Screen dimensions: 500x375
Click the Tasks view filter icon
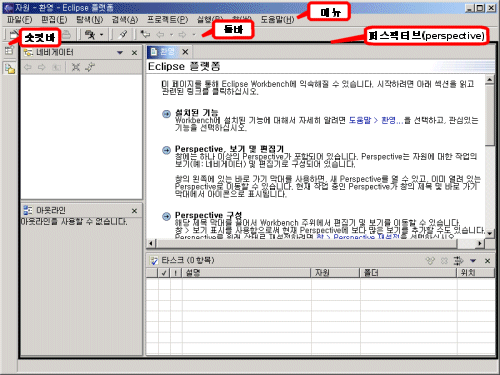pyautogui.click(x=458, y=261)
